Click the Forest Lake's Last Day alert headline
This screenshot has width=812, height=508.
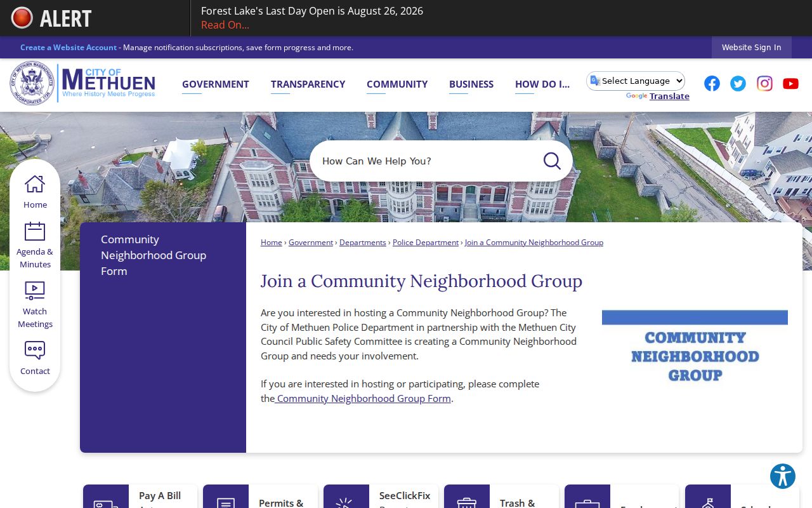click(x=312, y=11)
